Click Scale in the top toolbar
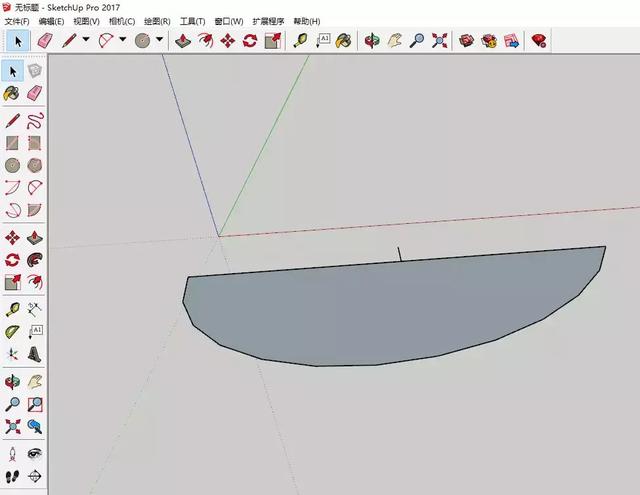This screenshot has width=640, height=495. [x=273, y=40]
